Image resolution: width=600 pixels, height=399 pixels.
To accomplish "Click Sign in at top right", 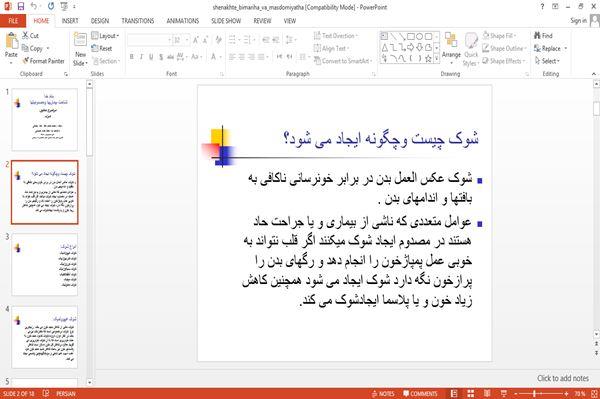I will 578,21.
